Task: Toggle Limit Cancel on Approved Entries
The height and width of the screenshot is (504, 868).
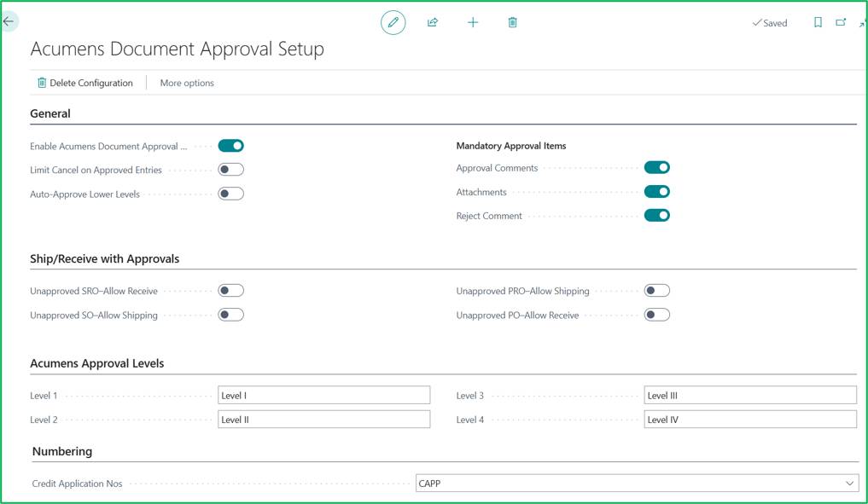Action: (230, 170)
